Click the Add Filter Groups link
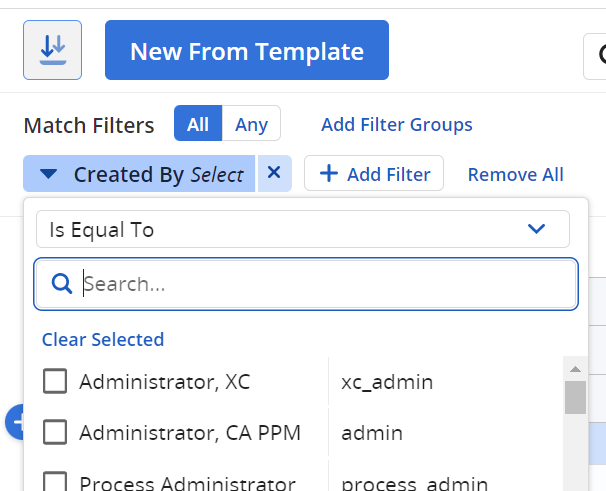The width and height of the screenshot is (606, 491). click(396, 125)
